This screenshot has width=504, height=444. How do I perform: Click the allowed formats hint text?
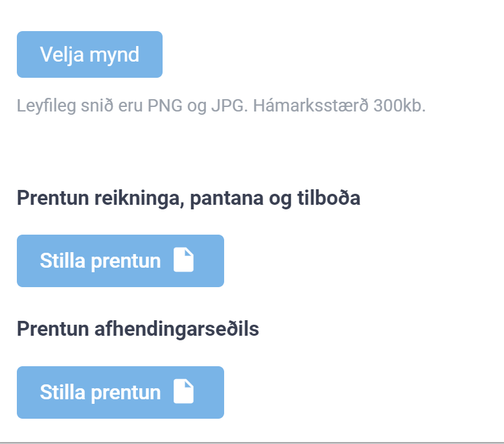click(221, 106)
